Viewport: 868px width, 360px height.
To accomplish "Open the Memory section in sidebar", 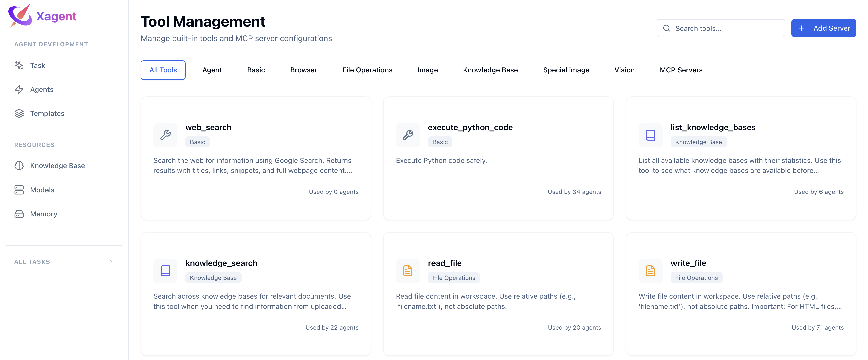I will coord(43,214).
